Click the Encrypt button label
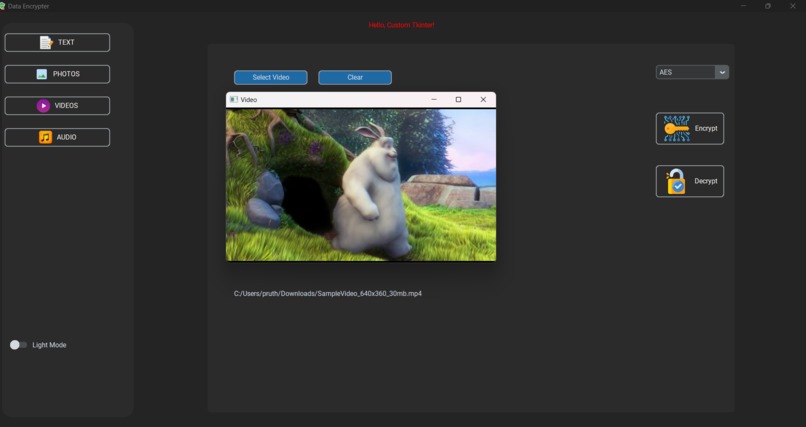The image size is (806, 427). (x=706, y=128)
